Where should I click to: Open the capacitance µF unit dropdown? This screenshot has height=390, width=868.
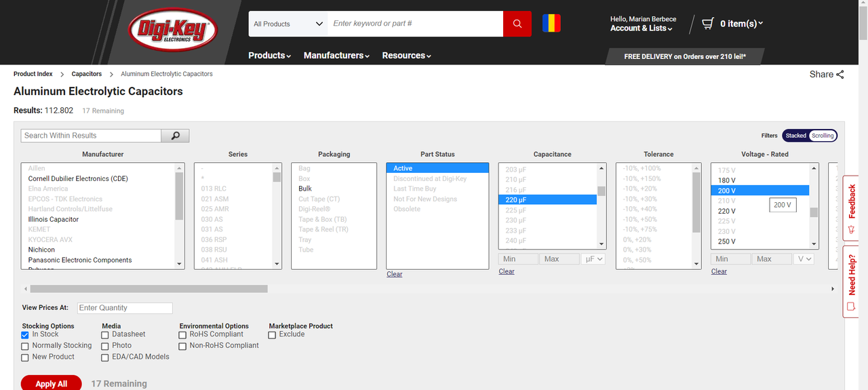click(x=593, y=259)
